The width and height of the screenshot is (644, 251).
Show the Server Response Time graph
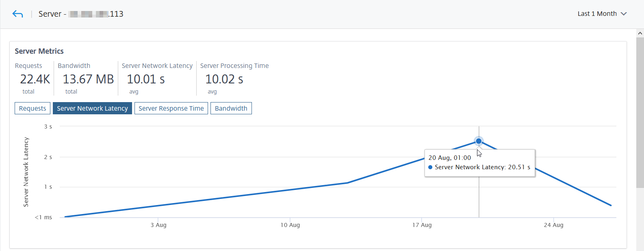click(x=171, y=108)
